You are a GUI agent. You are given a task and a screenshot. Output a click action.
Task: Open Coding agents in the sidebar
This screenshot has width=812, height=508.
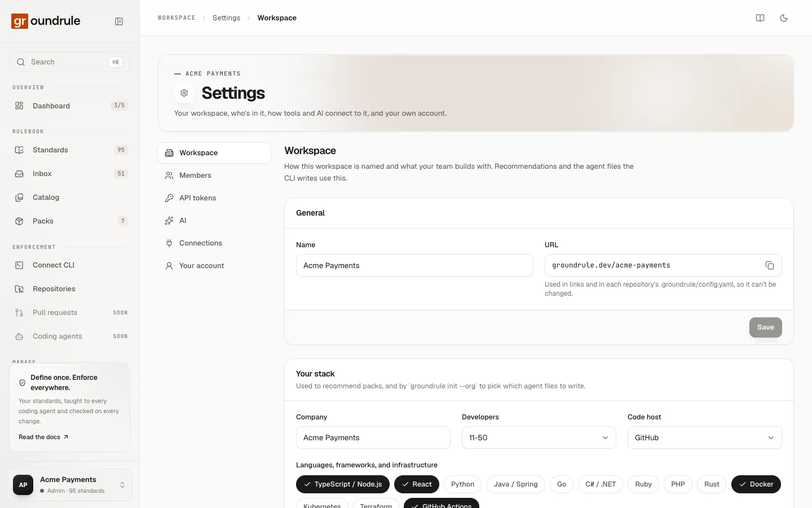(x=70, y=336)
